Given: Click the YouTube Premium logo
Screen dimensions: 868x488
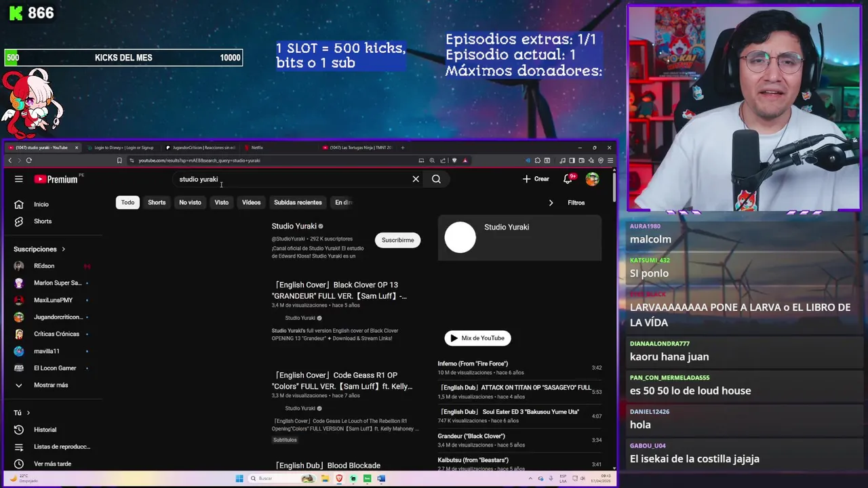Looking at the screenshot, I should (x=56, y=179).
